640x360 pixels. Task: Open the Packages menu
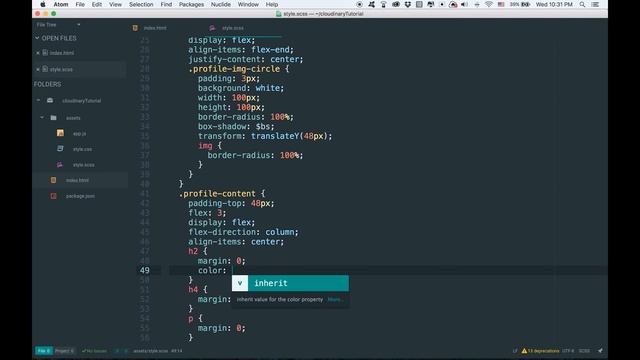[191, 4]
